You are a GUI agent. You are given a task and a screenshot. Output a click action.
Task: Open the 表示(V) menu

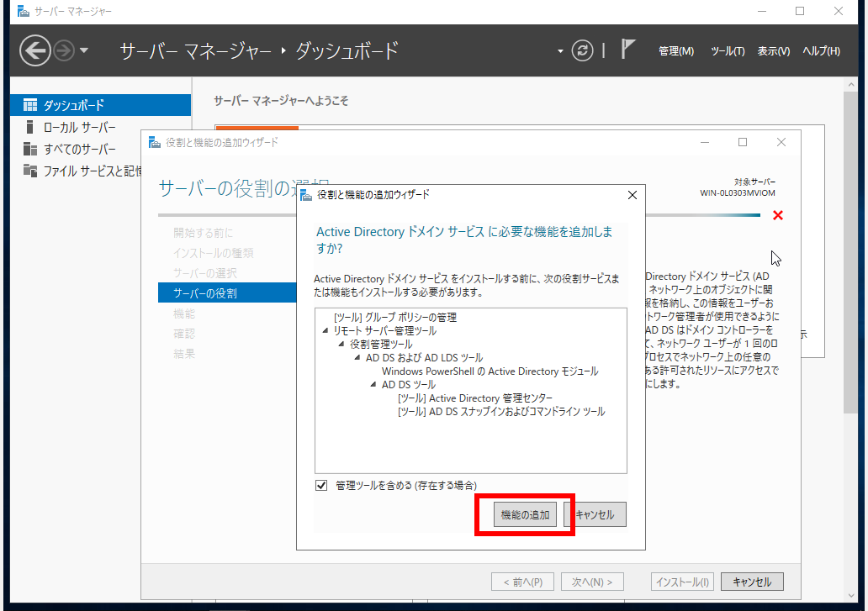[773, 51]
